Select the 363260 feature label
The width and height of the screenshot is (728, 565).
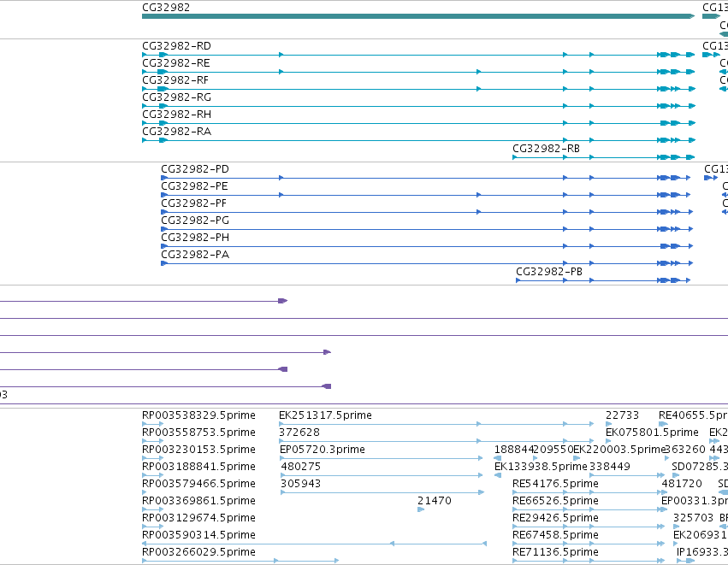click(x=685, y=450)
